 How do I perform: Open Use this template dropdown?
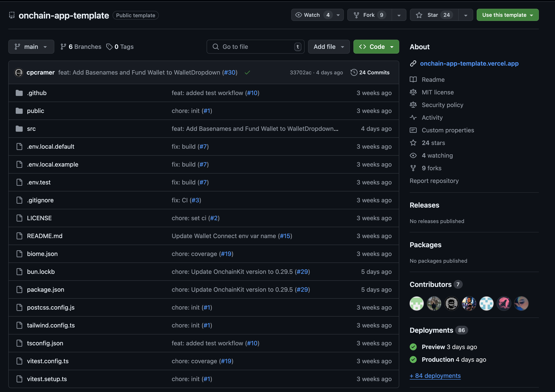click(x=507, y=15)
